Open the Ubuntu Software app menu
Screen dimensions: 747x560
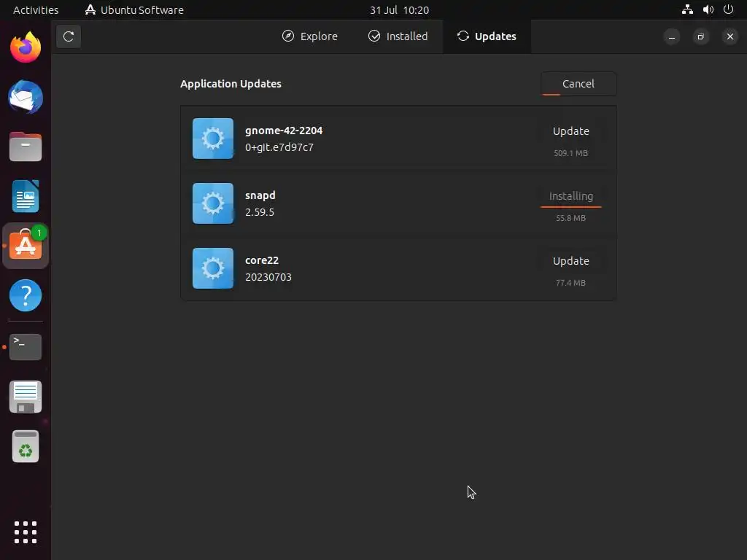click(x=134, y=10)
